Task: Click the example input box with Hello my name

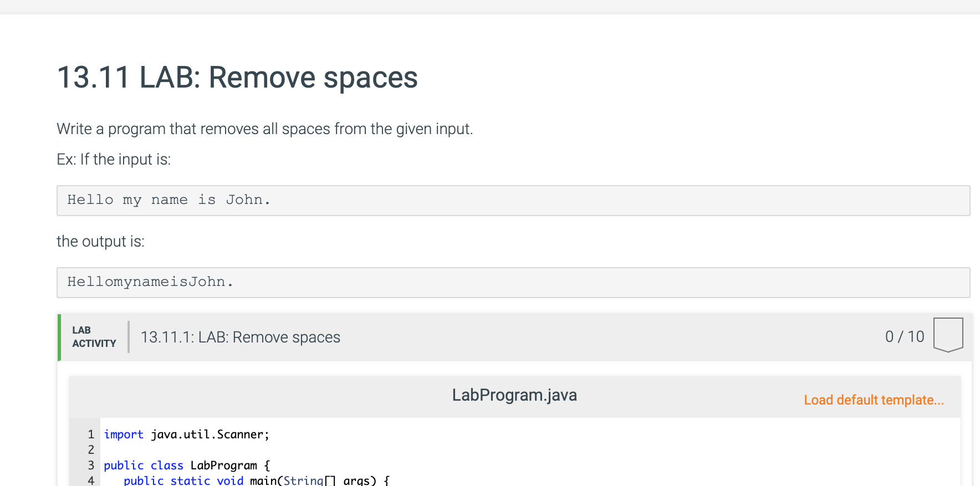Action: (513, 200)
